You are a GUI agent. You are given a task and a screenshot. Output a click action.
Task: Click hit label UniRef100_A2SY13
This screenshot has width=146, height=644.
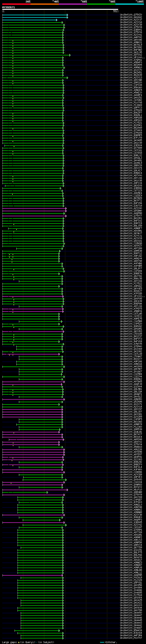coord(131,77)
